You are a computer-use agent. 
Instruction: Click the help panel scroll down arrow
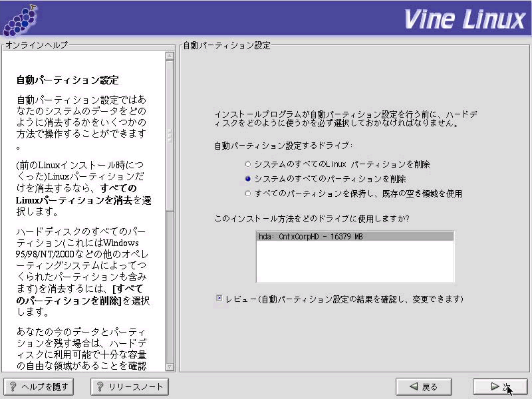coord(170,367)
